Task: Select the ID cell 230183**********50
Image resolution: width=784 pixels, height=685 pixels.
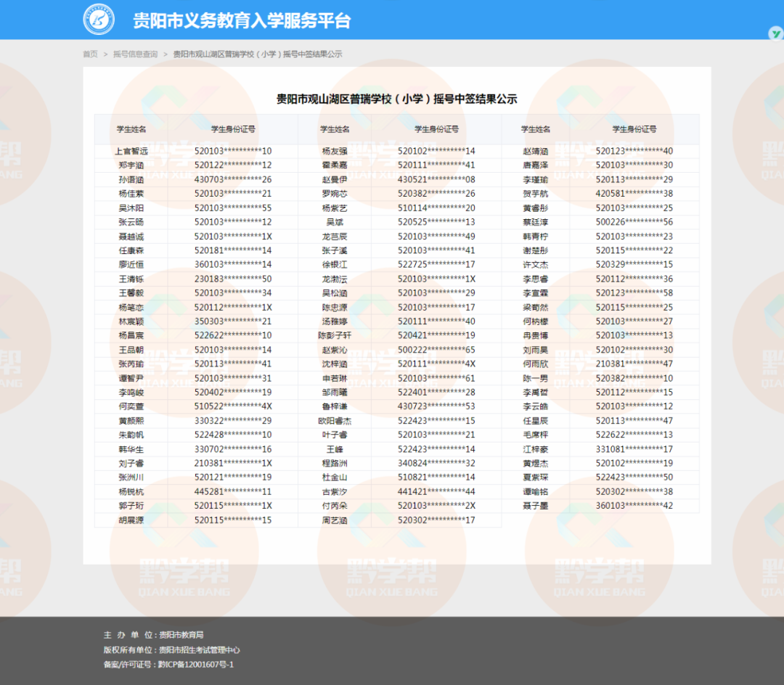Action: (233, 279)
